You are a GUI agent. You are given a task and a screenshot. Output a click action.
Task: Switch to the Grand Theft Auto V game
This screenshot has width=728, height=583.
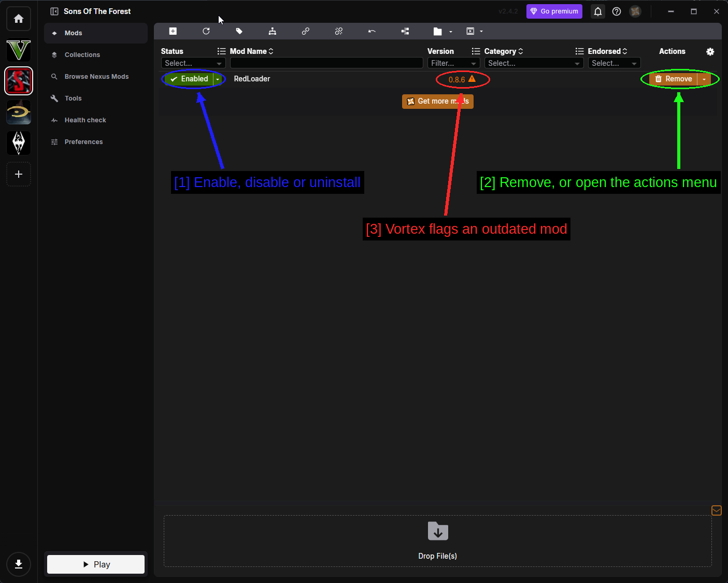(19, 50)
